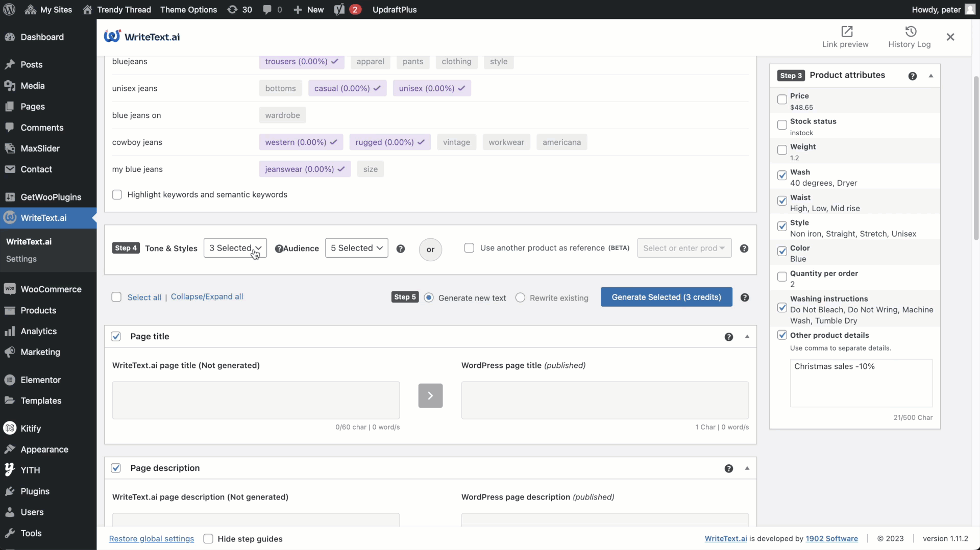This screenshot has height=550, width=980.
Task: Uncheck the Color attribute checkbox
Action: (x=782, y=252)
